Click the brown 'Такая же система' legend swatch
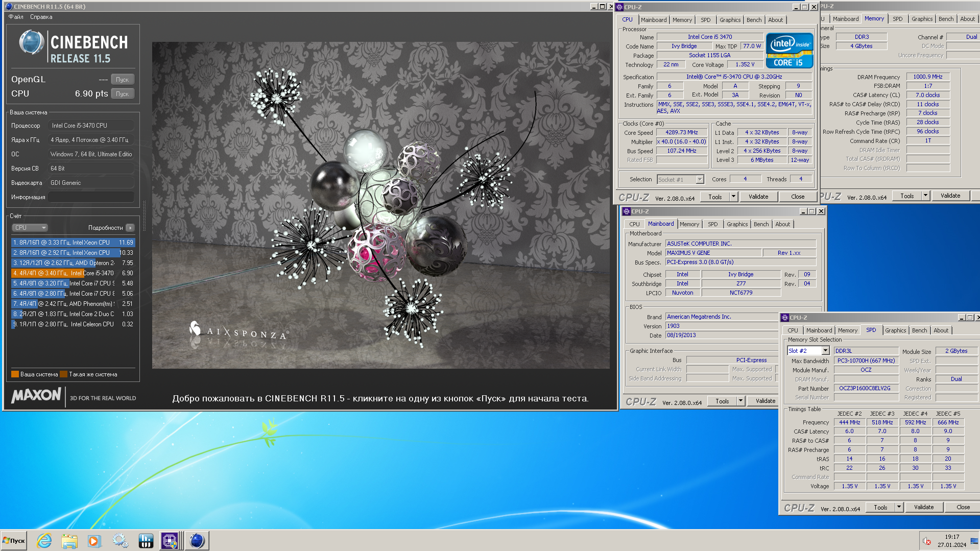980x551 pixels. pyautogui.click(x=64, y=374)
